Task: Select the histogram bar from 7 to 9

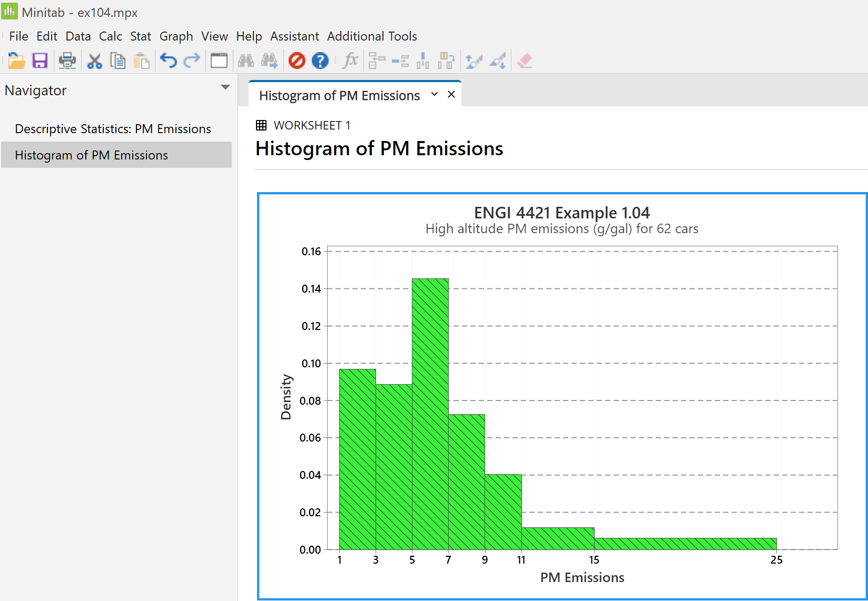Action: (467, 482)
